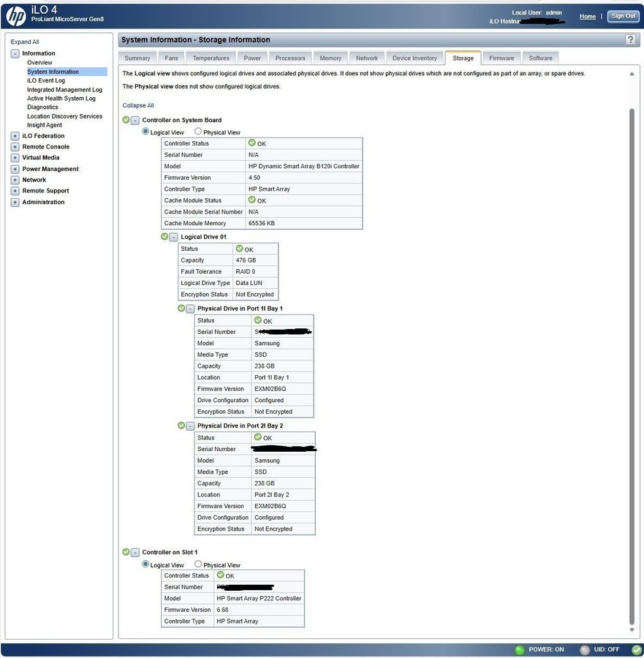
Task: Click the Collapse All link
Action: point(138,105)
